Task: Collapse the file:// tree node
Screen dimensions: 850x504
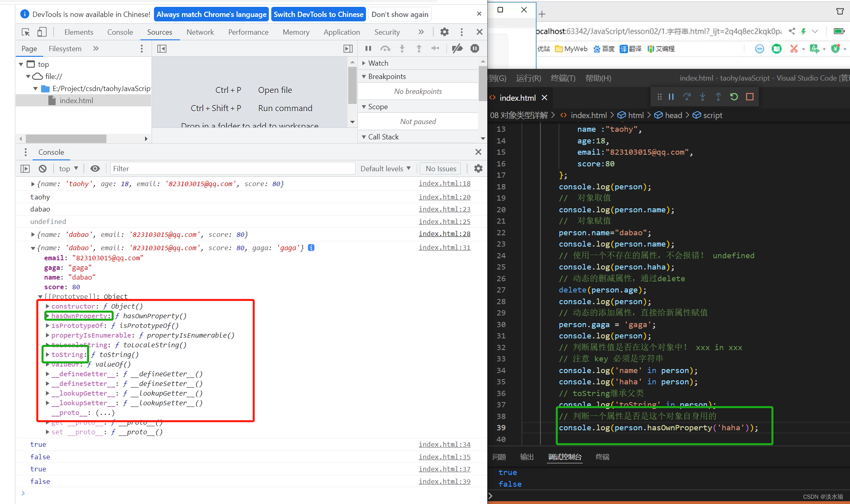Action: (28, 77)
